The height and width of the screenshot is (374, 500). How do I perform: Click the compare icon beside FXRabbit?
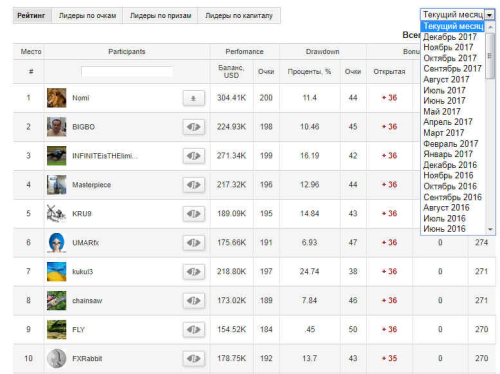click(194, 359)
